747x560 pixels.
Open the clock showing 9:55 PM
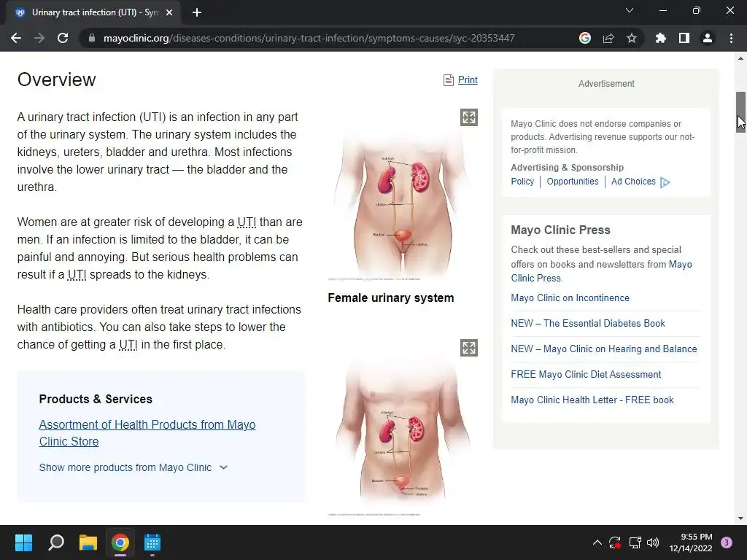(691, 542)
